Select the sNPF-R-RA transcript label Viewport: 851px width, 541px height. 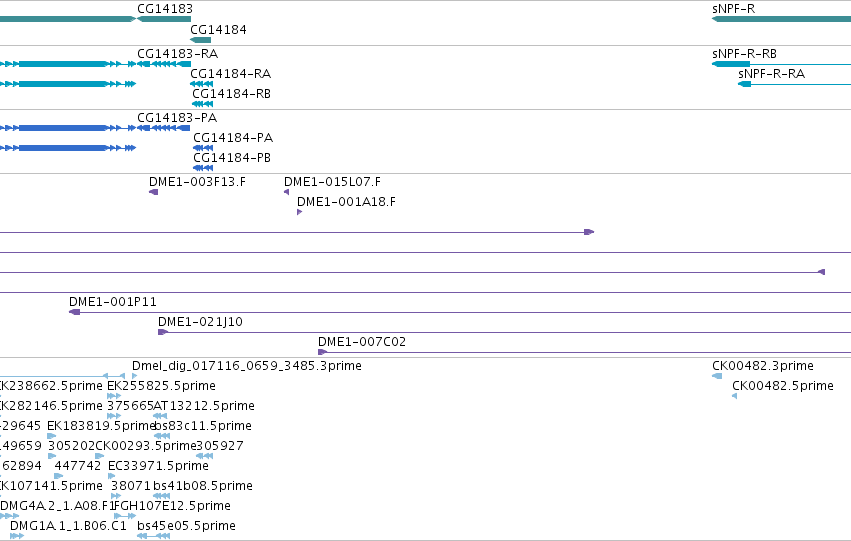[771, 74]
